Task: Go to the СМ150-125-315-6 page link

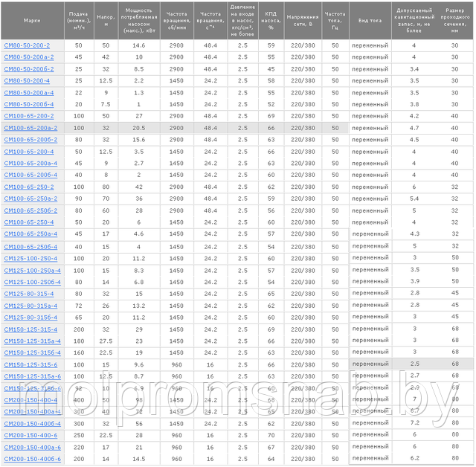Action: click(30, 365)
